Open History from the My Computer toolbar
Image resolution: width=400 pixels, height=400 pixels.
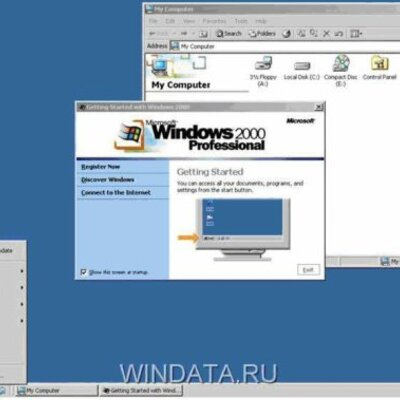(287, 34)
